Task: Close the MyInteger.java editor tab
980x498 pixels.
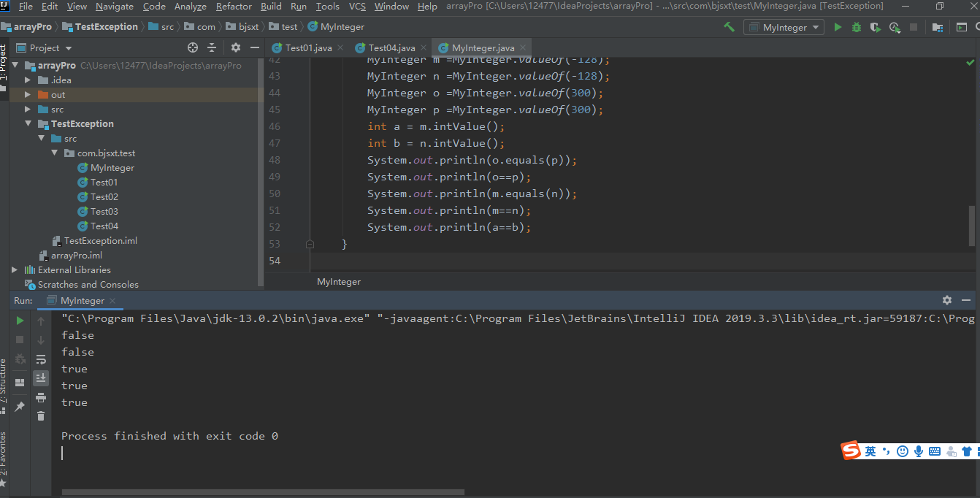Action: click(x=523, y=48)
